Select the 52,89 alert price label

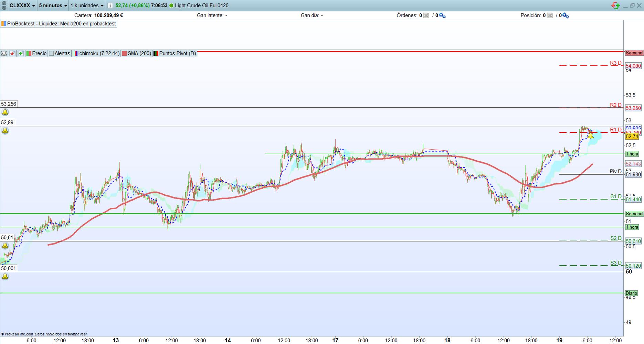pyautogui.click(x=8, y=123)
